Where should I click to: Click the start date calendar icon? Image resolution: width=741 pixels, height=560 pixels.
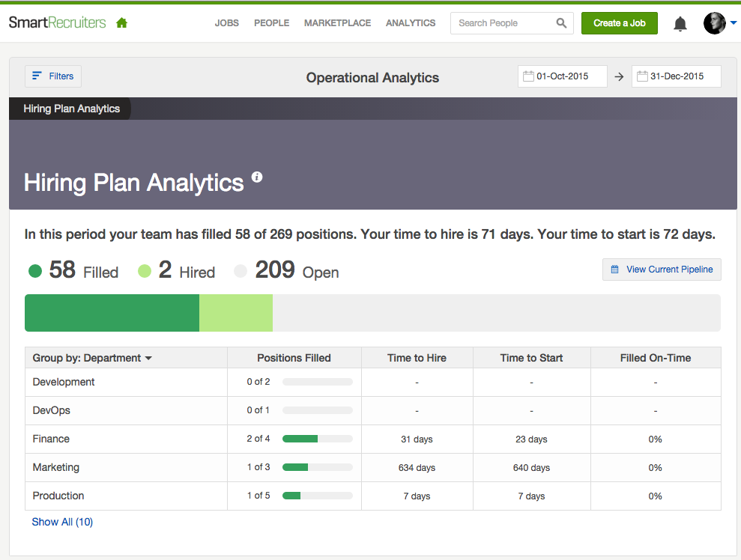528,76
